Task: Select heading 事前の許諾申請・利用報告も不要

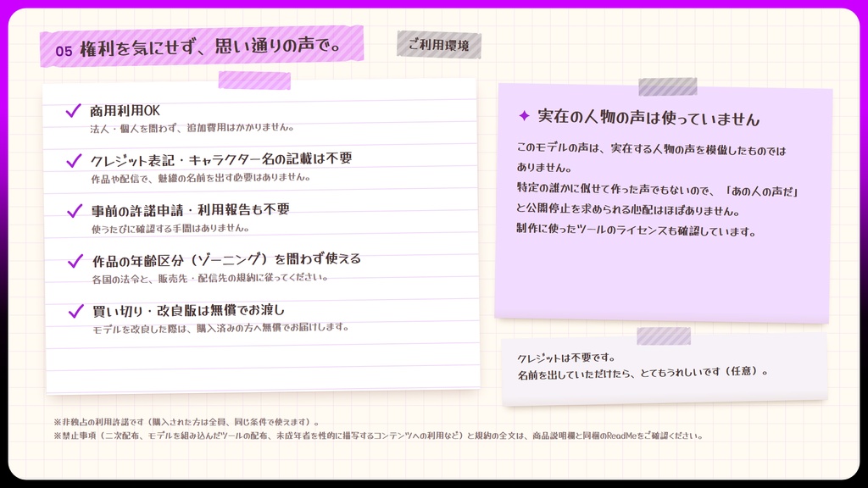Action: click(191, 210)
